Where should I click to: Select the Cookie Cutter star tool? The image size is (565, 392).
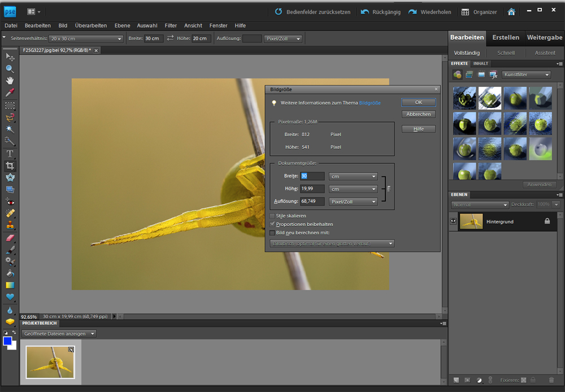click(x=10, y=177)
